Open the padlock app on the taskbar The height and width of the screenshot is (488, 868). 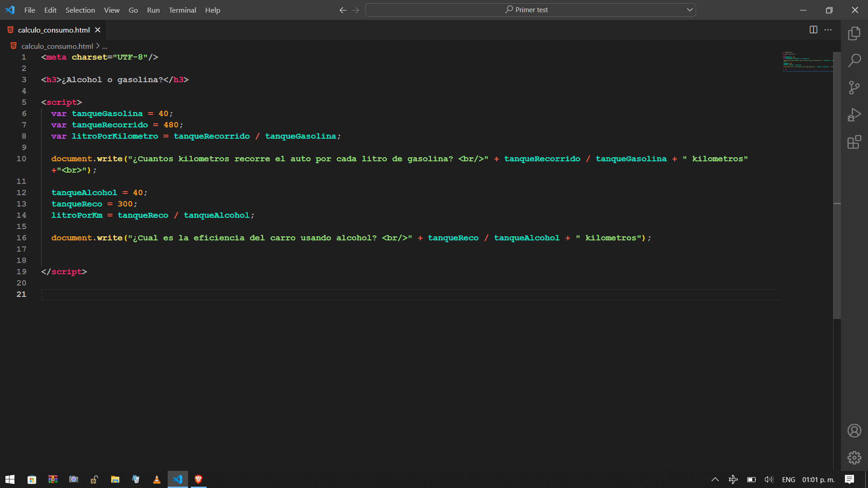(x=94, y=479)
